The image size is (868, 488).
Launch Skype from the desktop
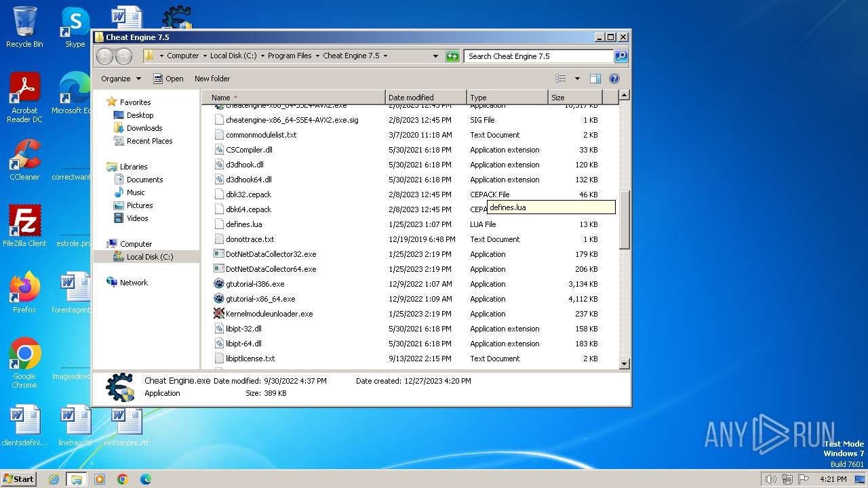click(x=75, y=27)
